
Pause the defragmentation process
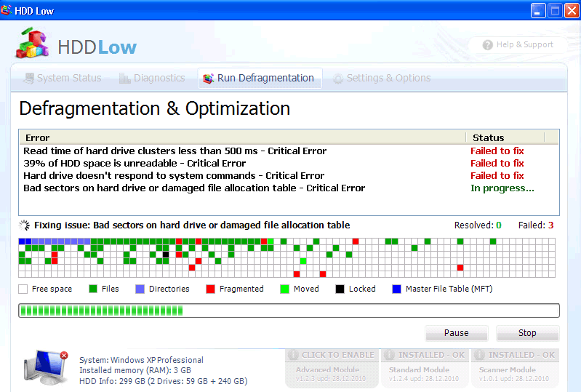456,333
